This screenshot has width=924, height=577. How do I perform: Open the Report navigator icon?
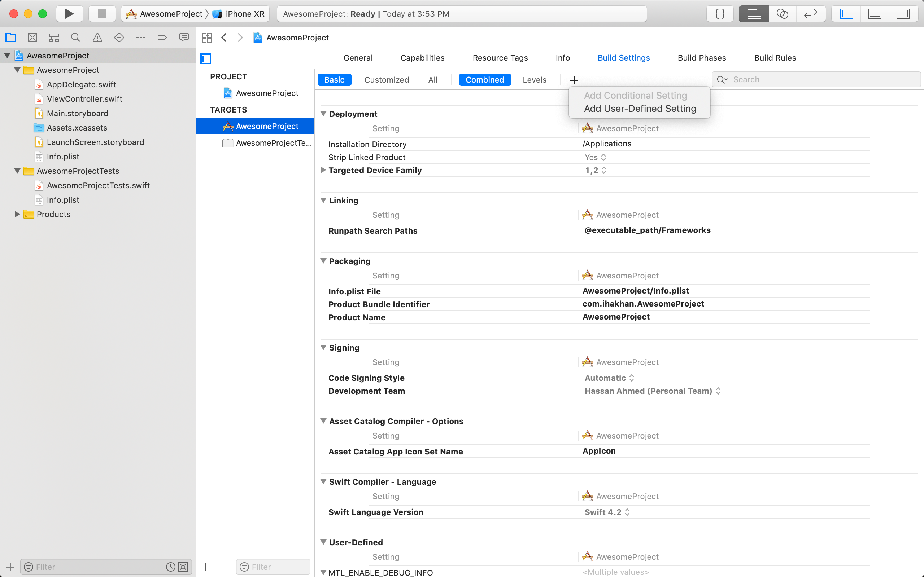coord(184,38)
